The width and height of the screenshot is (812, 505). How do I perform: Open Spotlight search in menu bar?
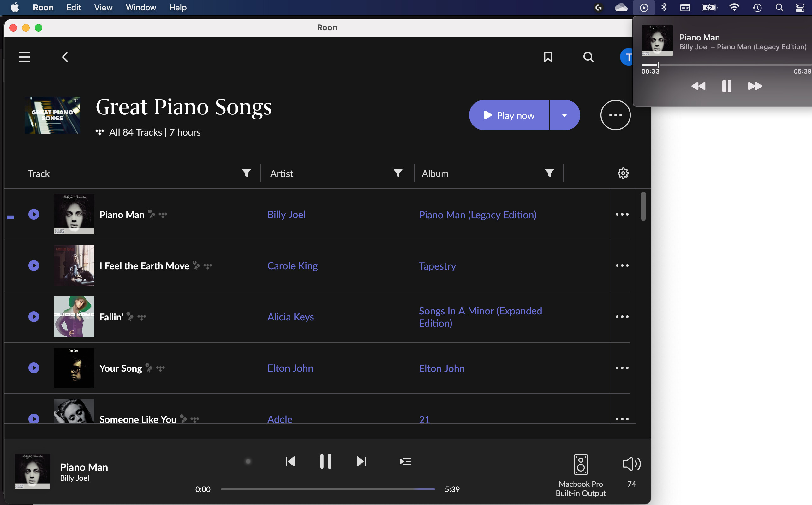click(x=779, y=7)
